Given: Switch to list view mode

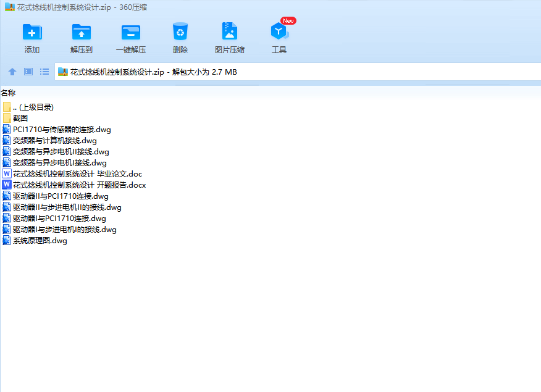Looking at the screenshot, I should coord(44,72).
